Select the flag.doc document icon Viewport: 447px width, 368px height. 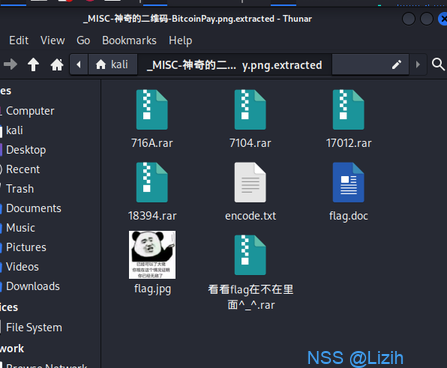pyautogui.click(x=348, y=182)
